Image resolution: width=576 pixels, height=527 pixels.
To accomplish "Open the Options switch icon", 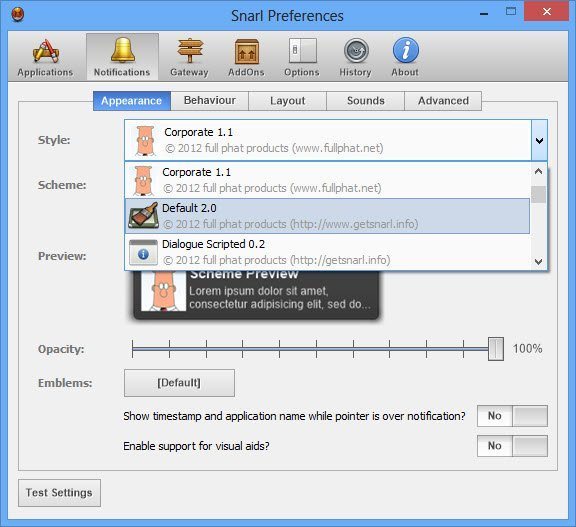I will click(x=302, y=51).
